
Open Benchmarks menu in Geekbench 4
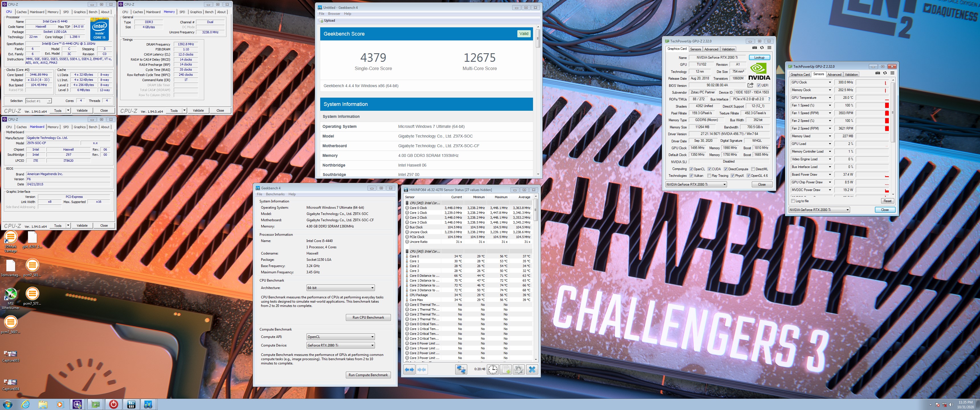[x=275, y=194]
